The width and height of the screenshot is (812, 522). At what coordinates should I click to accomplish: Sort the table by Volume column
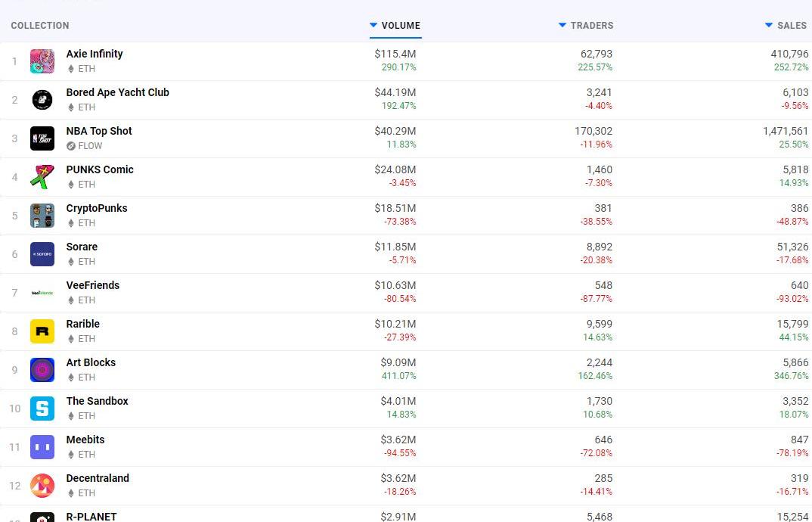click(395, 26)
